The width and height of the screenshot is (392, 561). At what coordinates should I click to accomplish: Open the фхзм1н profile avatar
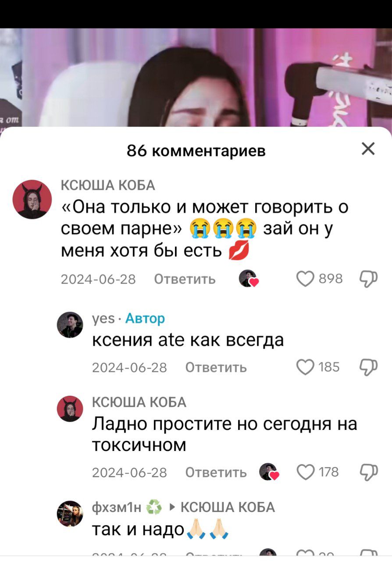pyautogui.click(x=70, y=514)
